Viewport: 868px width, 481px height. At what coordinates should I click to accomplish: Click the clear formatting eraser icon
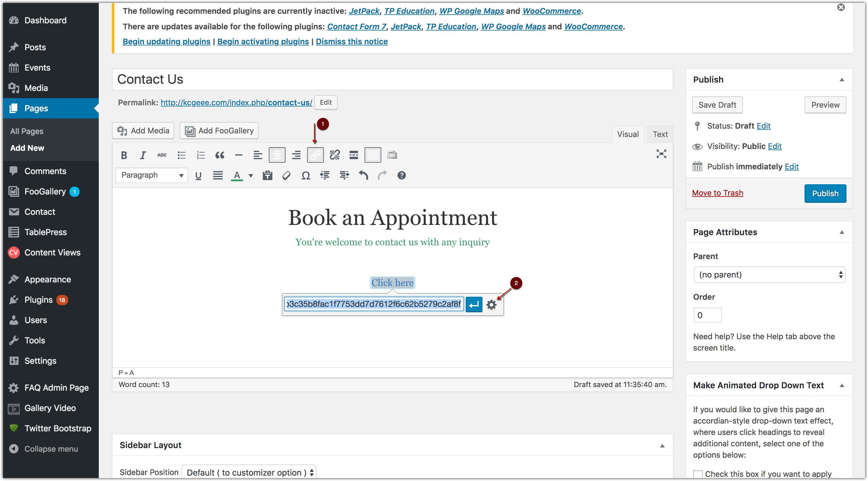click(286, 176)
